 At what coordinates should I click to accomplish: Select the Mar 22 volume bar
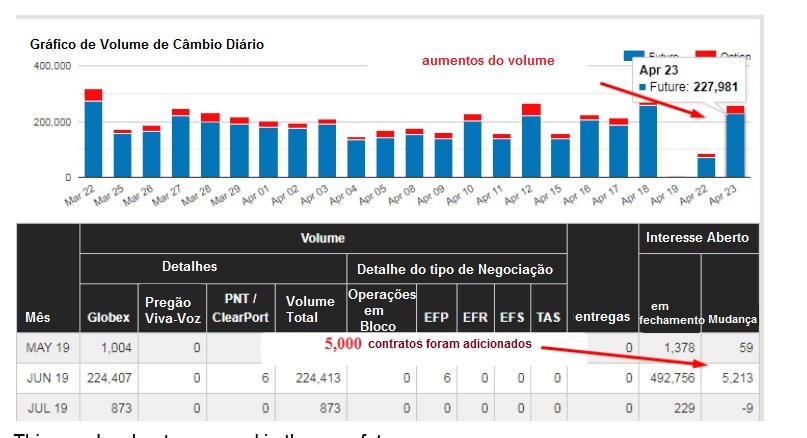point(94,135)
